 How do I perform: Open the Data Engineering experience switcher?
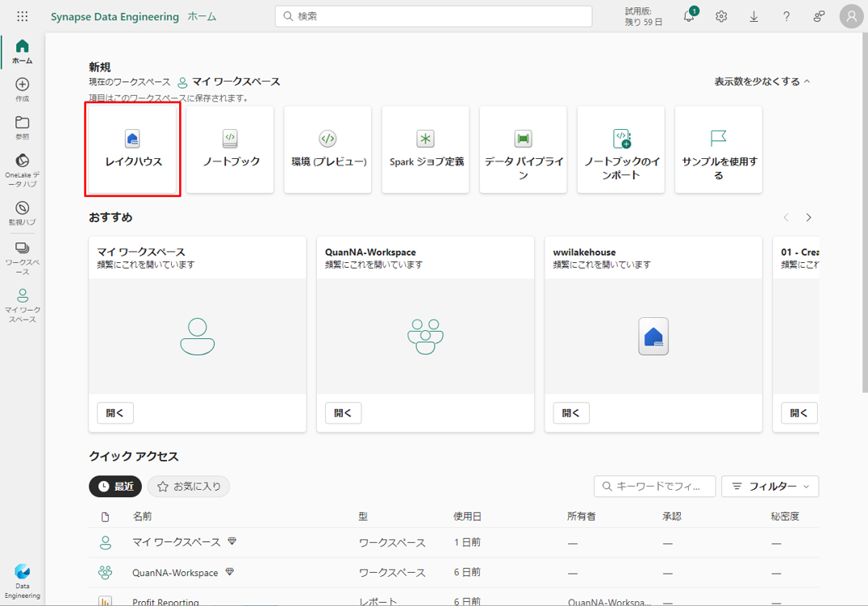pyautogui.click(x=22, y=582)
